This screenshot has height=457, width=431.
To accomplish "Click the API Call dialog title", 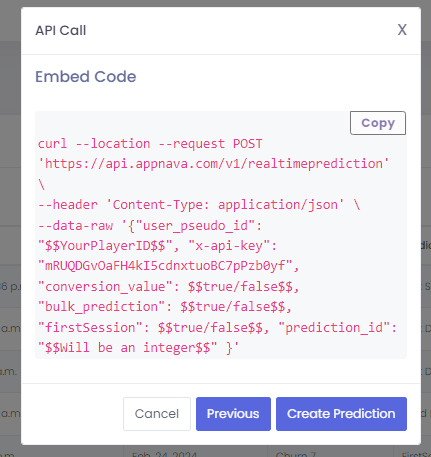I will [x=61, y=30].
